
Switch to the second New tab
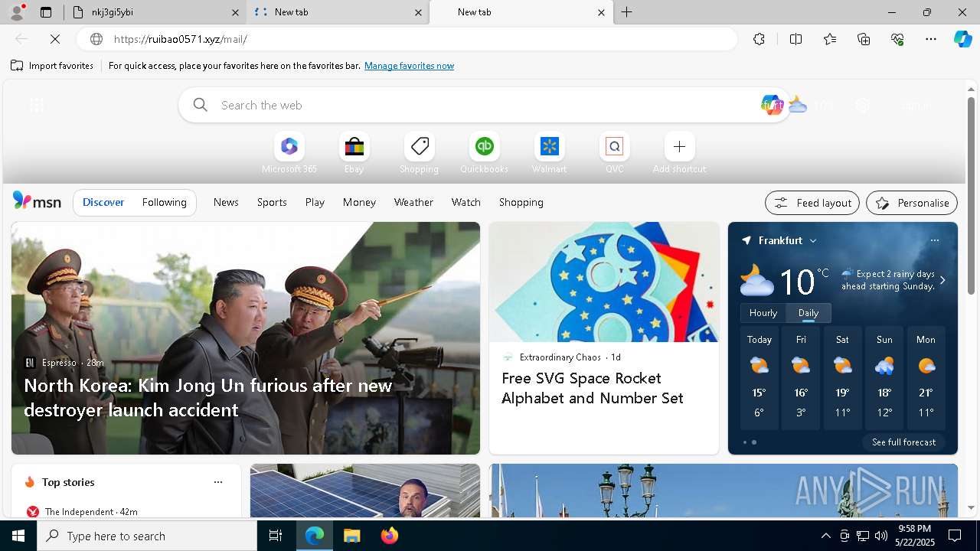point(521,12)
